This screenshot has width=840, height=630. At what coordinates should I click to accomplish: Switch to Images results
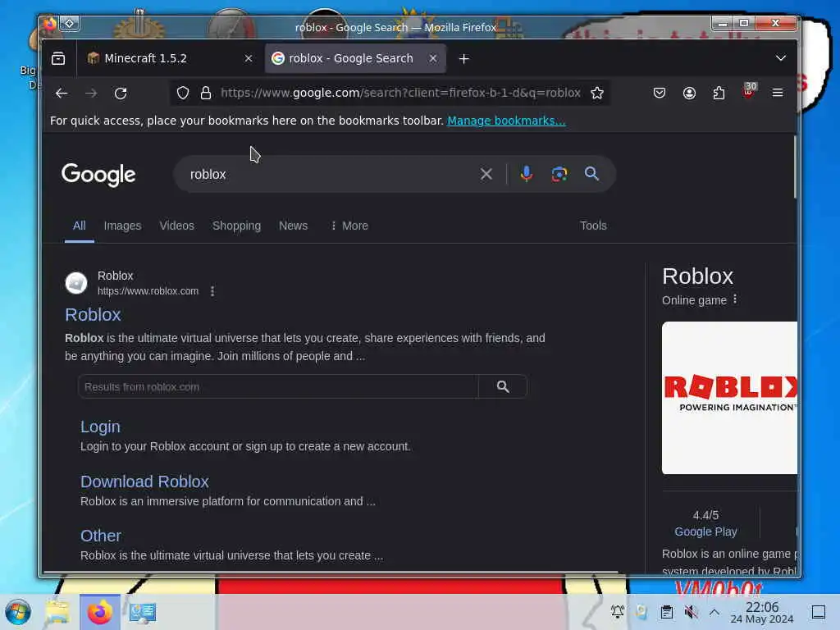pos(123,226)
